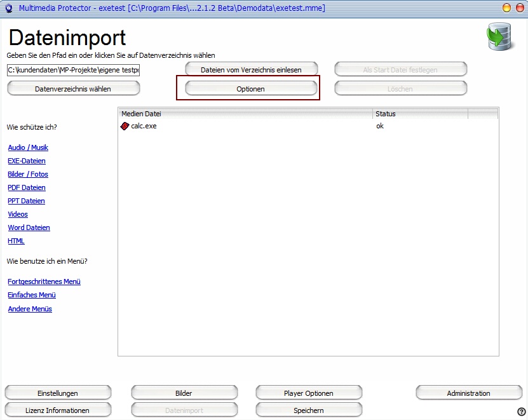The width and height of the screenshot is (528, 420).
Task: Open the Fortgeschrittenes Menü link
Action: coord(44,281)
